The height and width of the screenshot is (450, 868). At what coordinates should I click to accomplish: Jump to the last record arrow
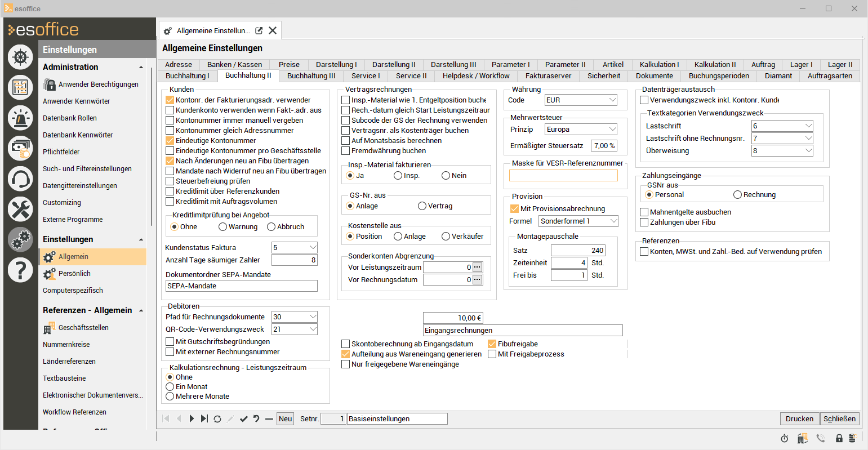point(204,418)
